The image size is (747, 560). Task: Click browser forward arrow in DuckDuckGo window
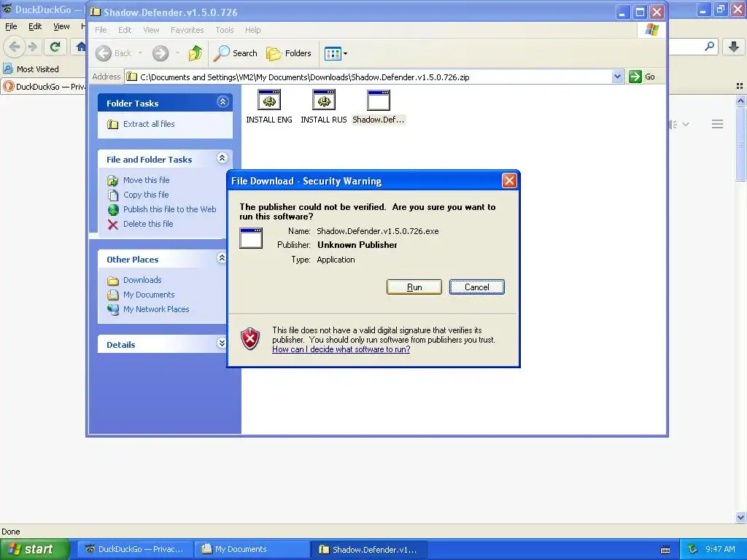pyautogui.click(x=33, y=47)
